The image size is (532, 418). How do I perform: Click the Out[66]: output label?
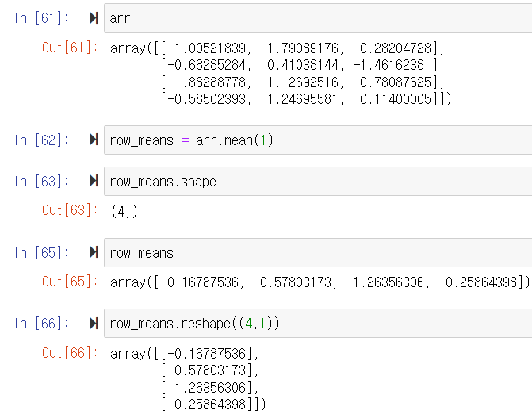tap(70, 353)
